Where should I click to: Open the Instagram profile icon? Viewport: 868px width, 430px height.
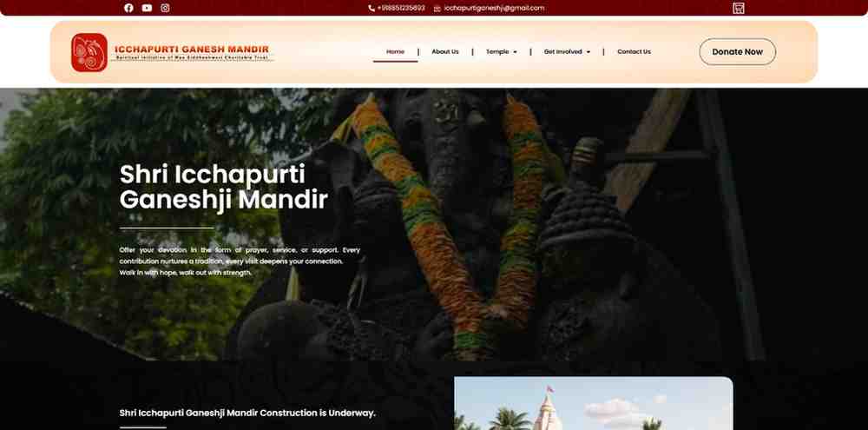165,8
